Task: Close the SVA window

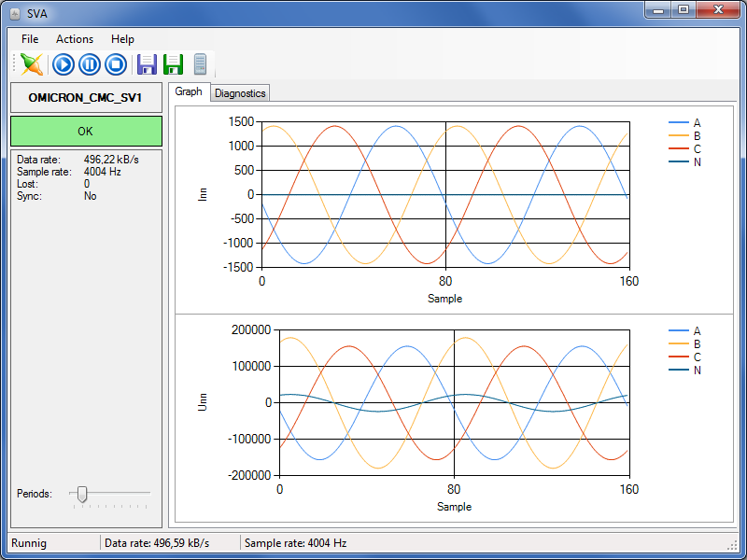Action: [x=718, y=10]
